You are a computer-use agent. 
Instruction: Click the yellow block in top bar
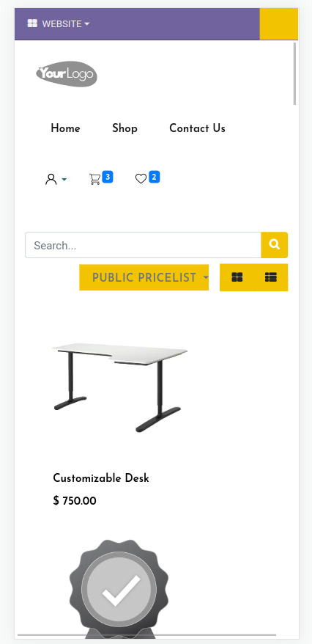[x=279, y=23]
